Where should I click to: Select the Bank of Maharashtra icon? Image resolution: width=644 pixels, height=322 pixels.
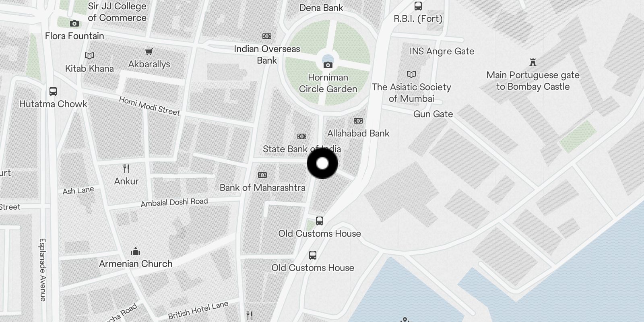[x=262, y=175]
